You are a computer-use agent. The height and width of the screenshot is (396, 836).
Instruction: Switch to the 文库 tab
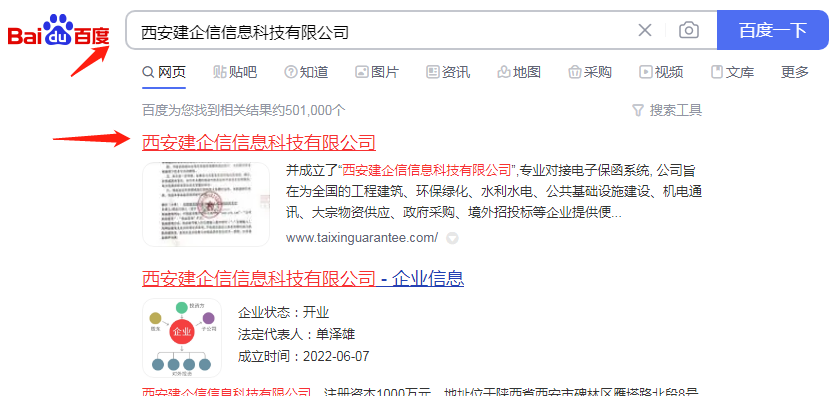733,72
